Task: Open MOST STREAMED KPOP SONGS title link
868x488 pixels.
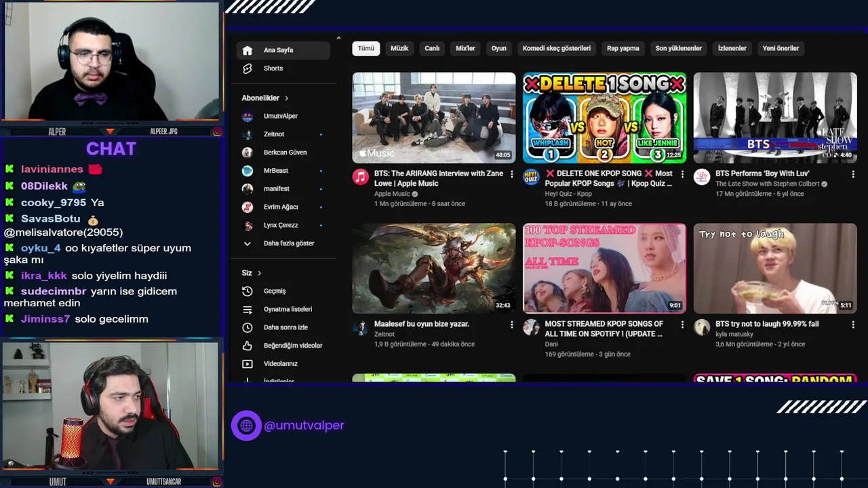Action: pos(604,329)
